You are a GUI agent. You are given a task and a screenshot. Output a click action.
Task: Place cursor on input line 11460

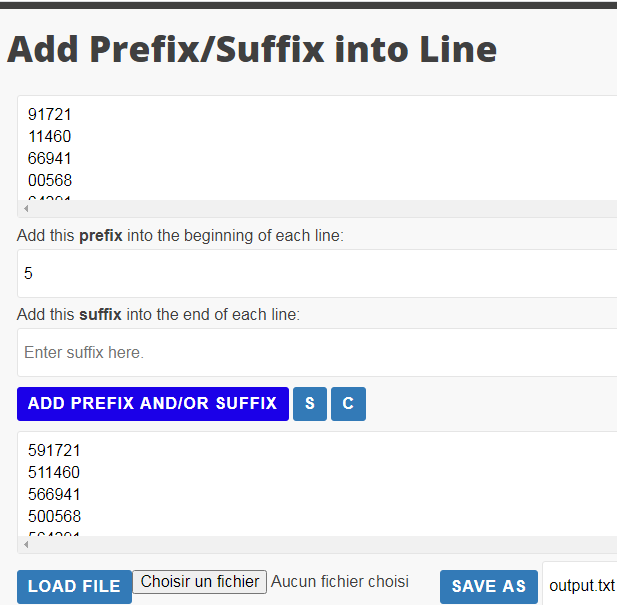[x=50, y=137]
